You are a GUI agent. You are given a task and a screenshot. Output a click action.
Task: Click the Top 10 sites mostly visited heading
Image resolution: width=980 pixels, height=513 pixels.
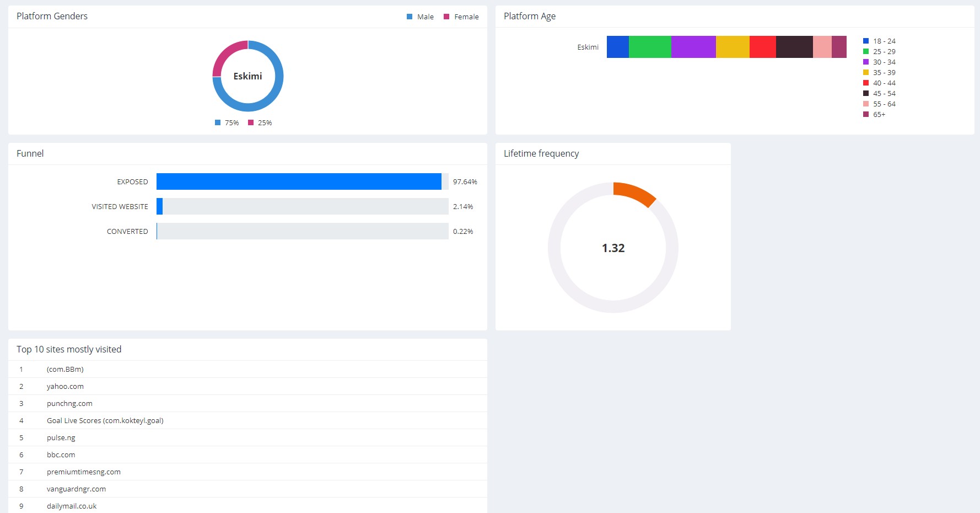pos(69,349)
